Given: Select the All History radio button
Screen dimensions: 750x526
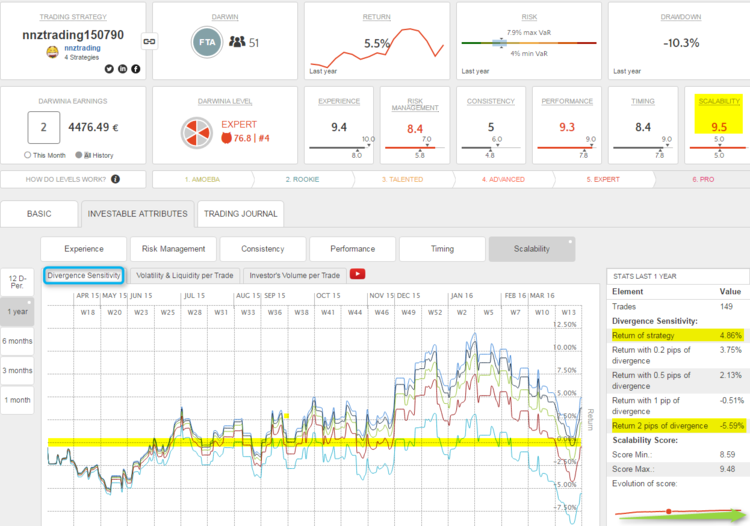Looking at the screenshot, I should point(78,155).
